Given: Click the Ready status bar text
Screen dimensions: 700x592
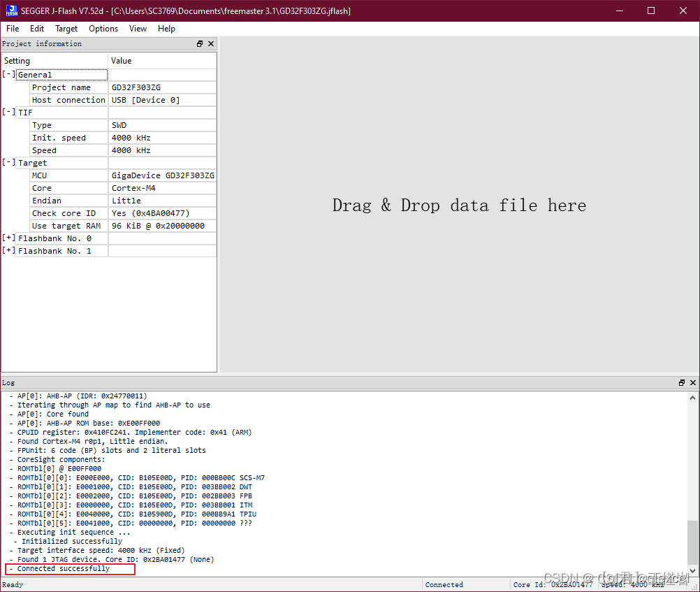Looking at the screenshot, I should tap(13, 585).
